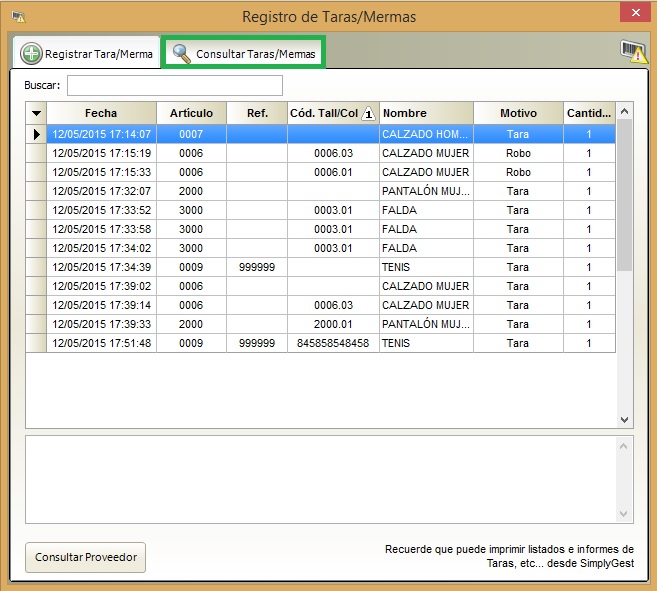
Task: Select the row dated 12/05/2015 17:39:33
Action: (321, 324)
